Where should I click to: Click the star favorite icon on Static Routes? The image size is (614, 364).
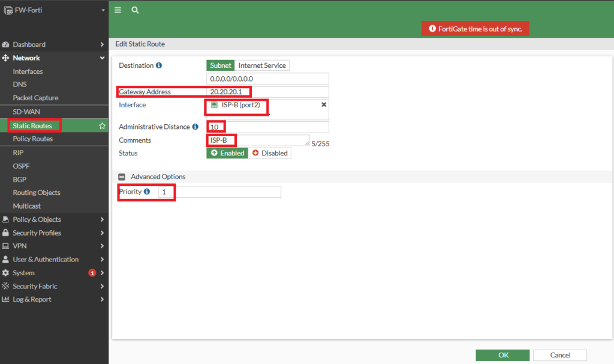coord(102,126)
